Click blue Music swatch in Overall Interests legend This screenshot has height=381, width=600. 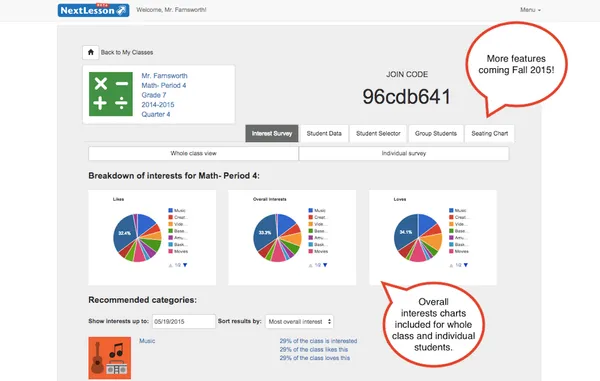311,210
